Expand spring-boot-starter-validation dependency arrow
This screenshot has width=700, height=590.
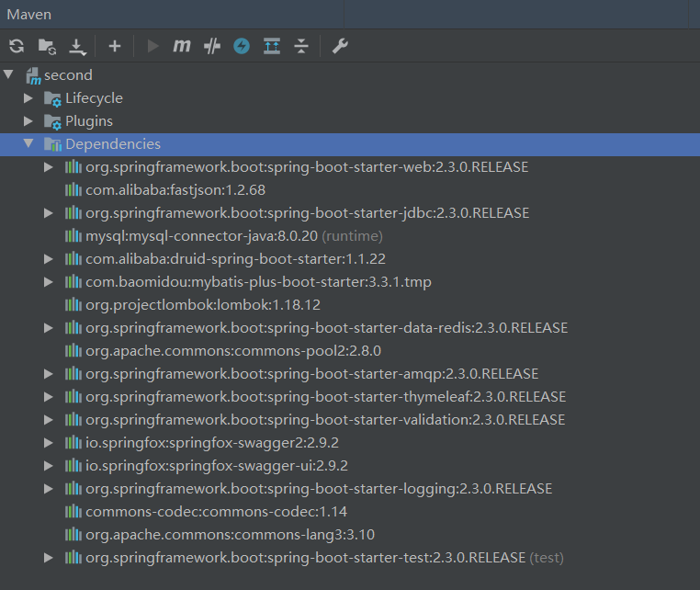[48, 420]
